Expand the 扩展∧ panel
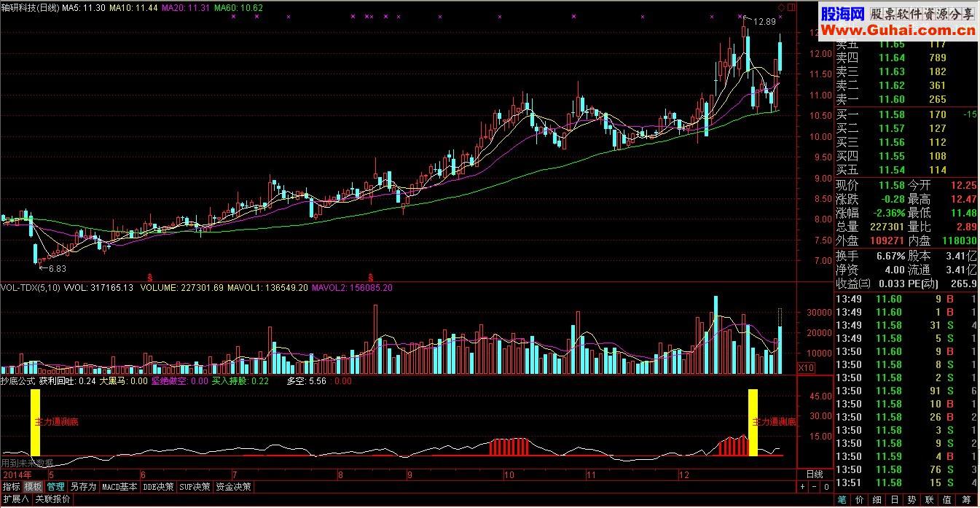Image resolution: width=980 pixels, height=508 pixels. click(15, 499)
